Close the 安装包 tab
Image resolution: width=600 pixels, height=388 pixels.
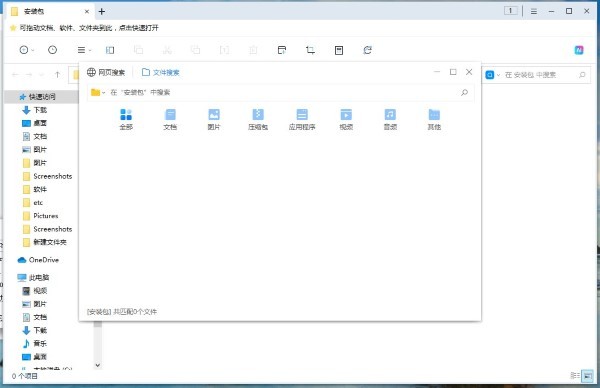click(87, 11)
